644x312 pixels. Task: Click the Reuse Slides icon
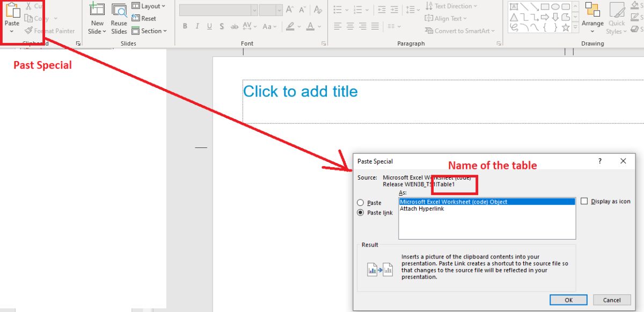point(119,10)
